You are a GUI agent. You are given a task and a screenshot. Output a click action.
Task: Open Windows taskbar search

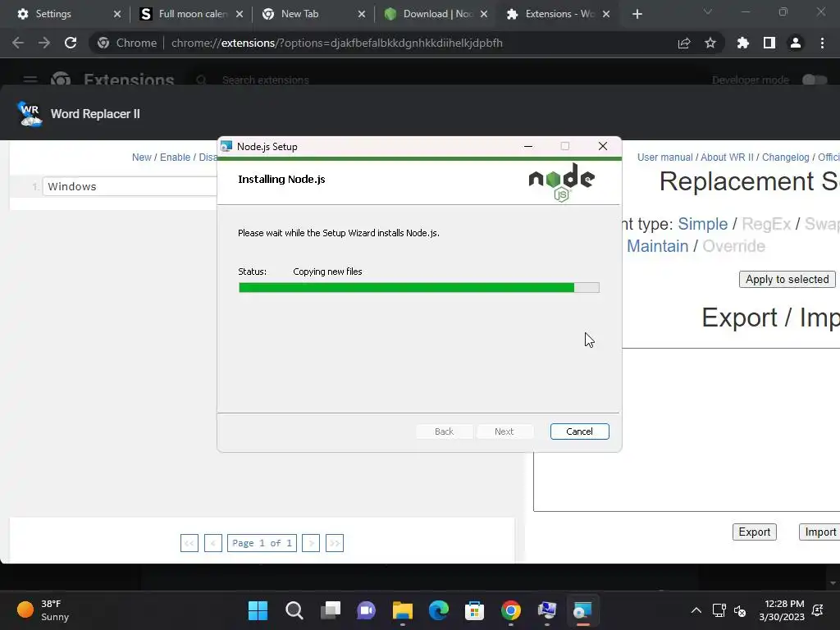click(x=294, y=610)
